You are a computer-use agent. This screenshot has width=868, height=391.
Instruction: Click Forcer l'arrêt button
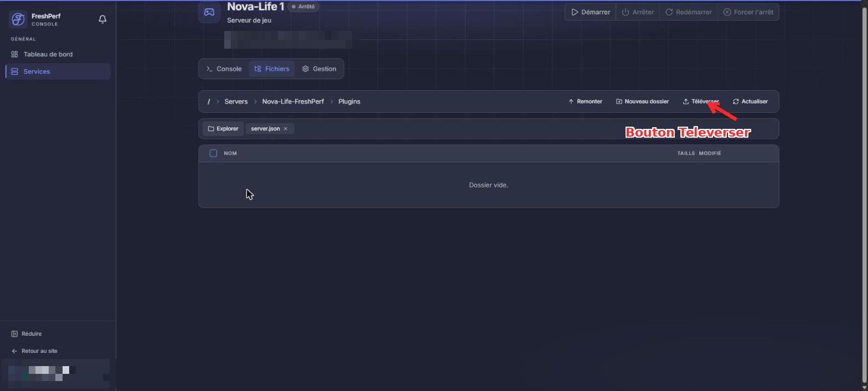[748, 12]
